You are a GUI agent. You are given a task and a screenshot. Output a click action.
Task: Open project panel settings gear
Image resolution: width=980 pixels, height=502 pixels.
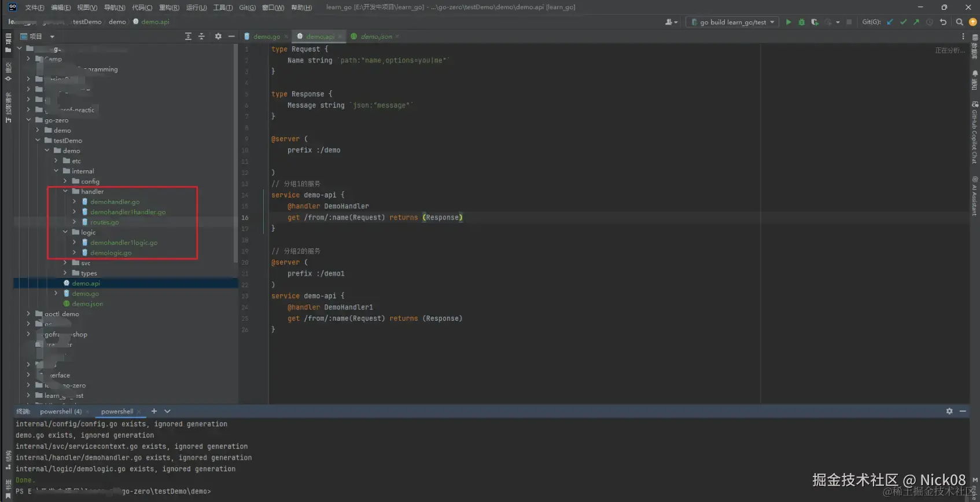(x=218, y=36)
